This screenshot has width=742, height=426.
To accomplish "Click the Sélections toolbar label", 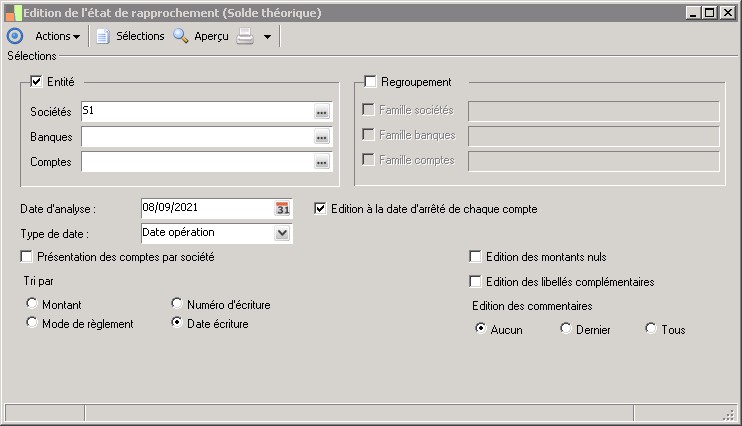I will pyautogui.click(x=140, y=36).
